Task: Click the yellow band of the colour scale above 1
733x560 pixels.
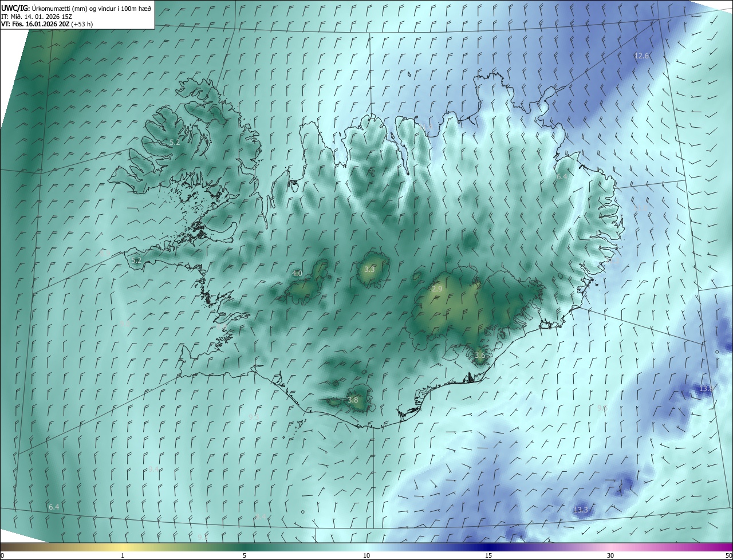Action: pyautogui.click(x=123, y=547)
